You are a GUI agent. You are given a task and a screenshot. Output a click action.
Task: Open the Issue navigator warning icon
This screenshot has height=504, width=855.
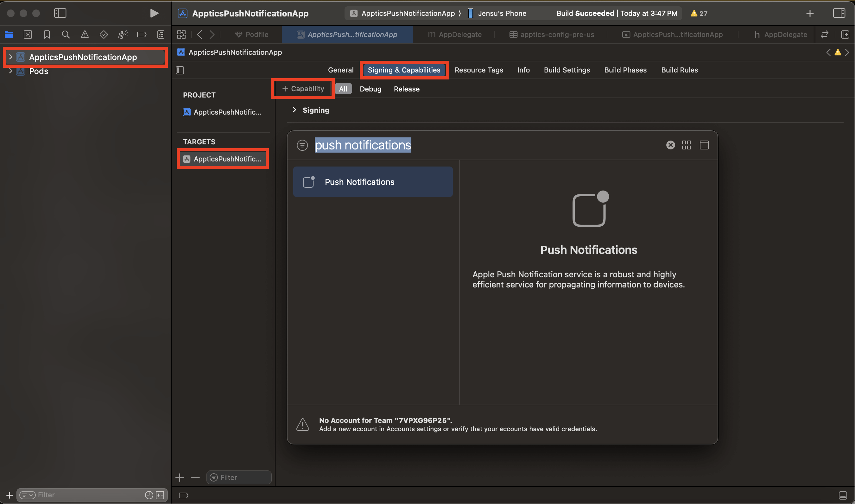point(85,34)
